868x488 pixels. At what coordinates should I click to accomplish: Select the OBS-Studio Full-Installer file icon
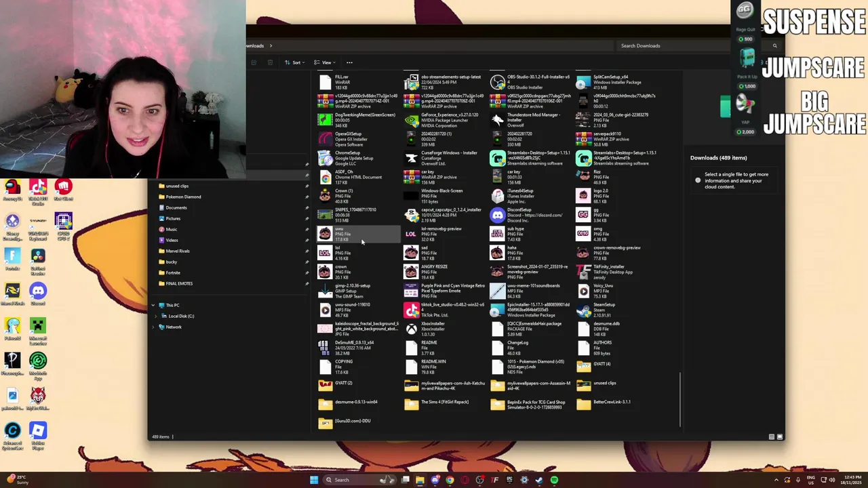click(x=498, y=83)
